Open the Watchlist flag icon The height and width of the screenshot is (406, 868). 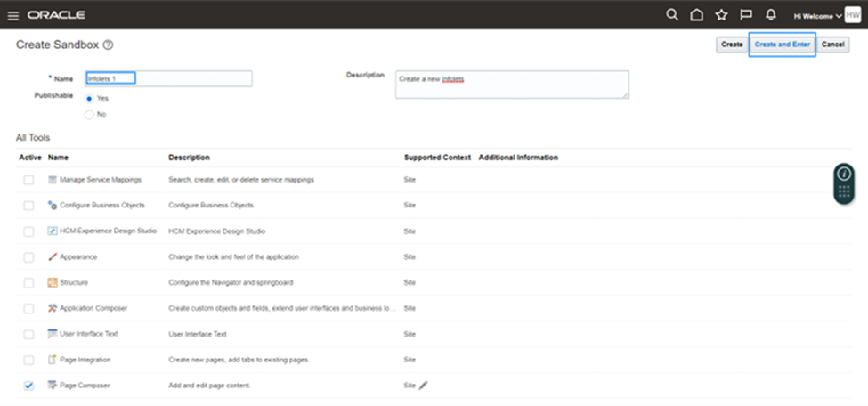tap(746, 15)
